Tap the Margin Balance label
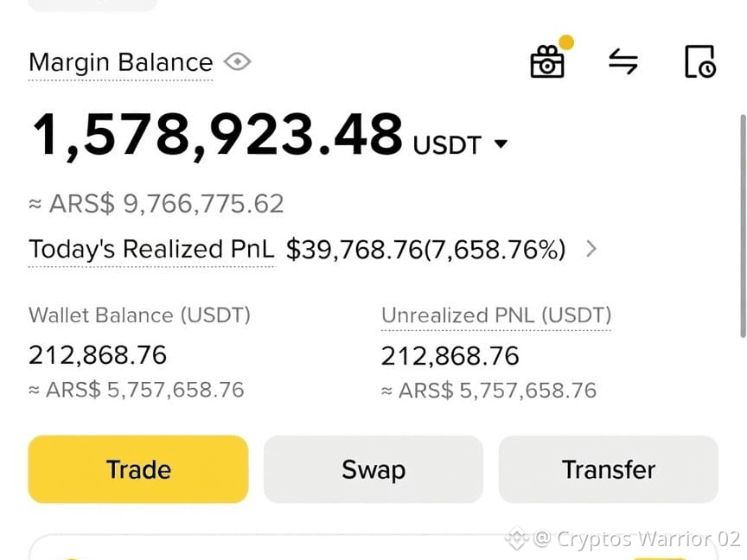Screen dimensions: 747x560 point(120,62)
